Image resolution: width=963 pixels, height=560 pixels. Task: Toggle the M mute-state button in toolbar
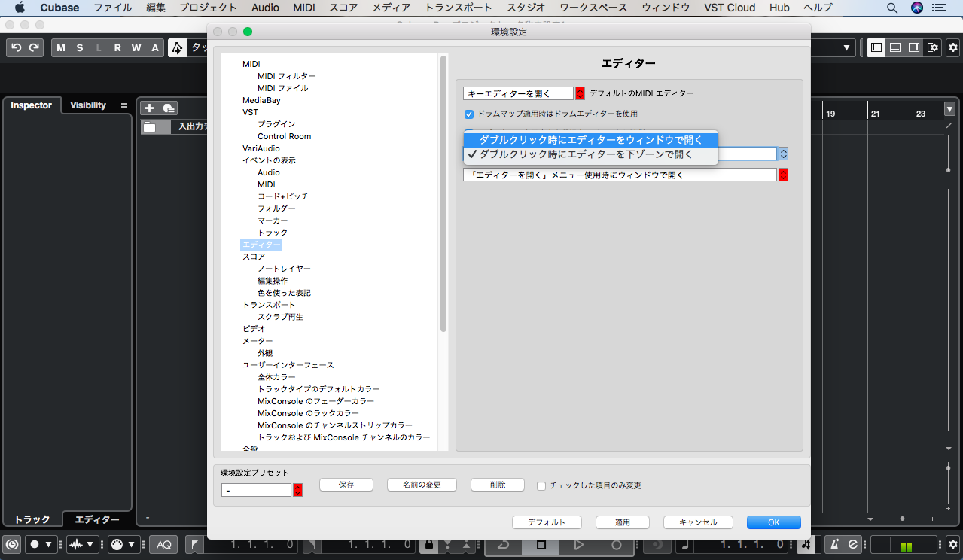tap(61, 47)
